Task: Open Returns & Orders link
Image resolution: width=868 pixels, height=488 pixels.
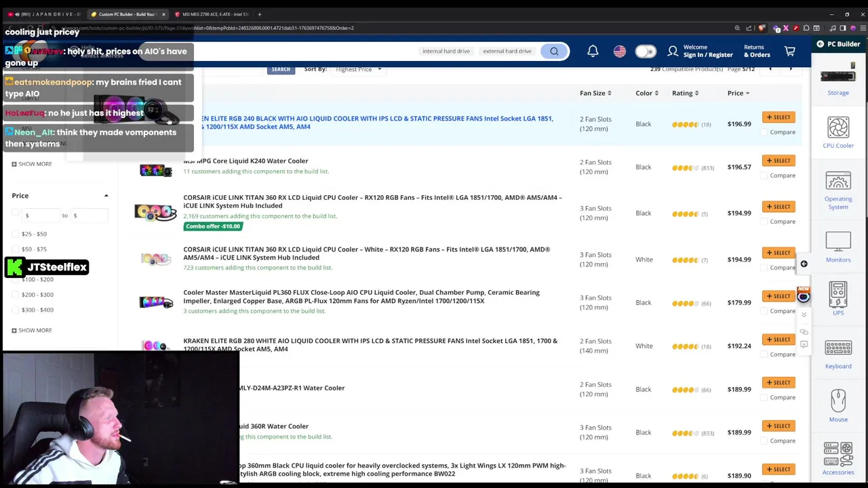Action: point(757,52)
